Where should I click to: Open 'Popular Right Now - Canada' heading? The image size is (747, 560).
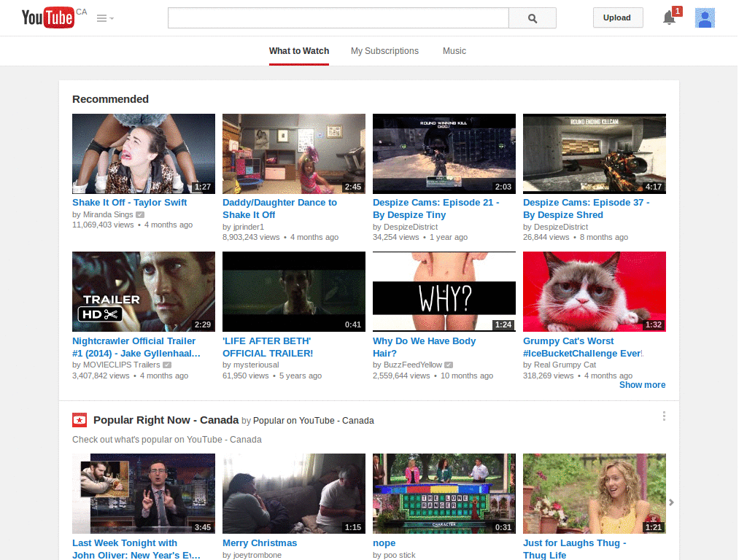(166, 420)
